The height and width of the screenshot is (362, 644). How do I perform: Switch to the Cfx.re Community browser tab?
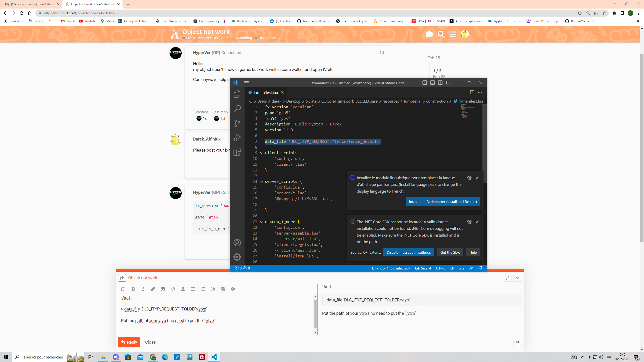(x=33, y=4)
